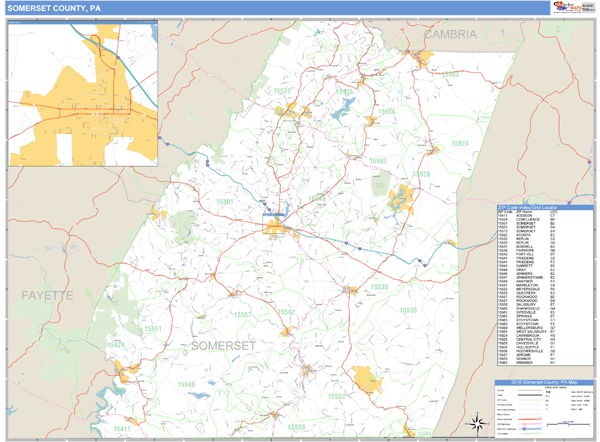
Task: Select the WEST SALISBURY row in ZIP index
Action: tap(545, 331)
